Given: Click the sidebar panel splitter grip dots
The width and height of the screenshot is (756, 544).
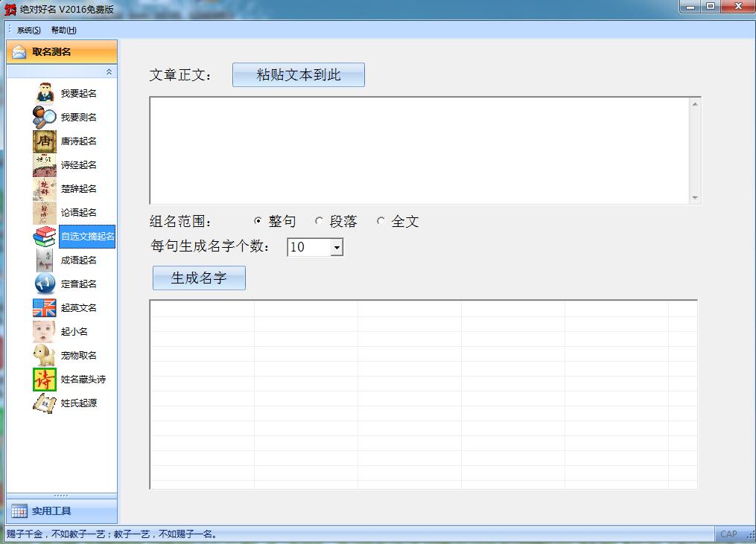Looking at the screenshot, I should 61,496.
